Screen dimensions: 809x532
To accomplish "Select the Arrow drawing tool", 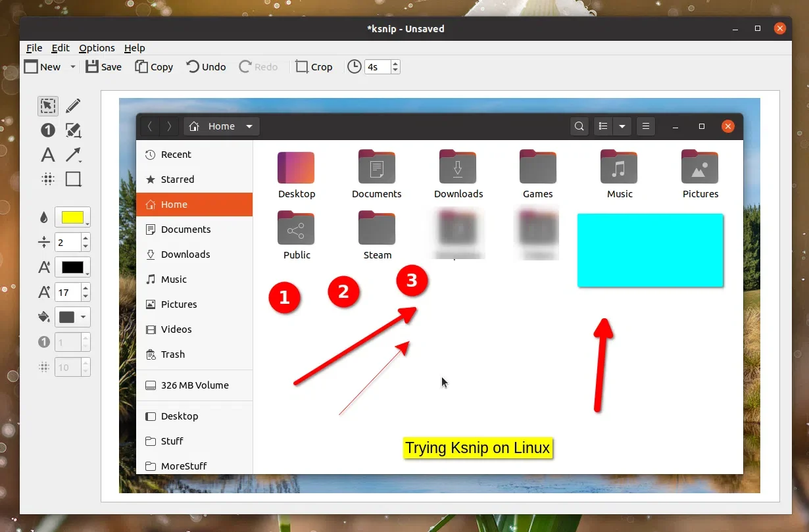I will point(73,155).
